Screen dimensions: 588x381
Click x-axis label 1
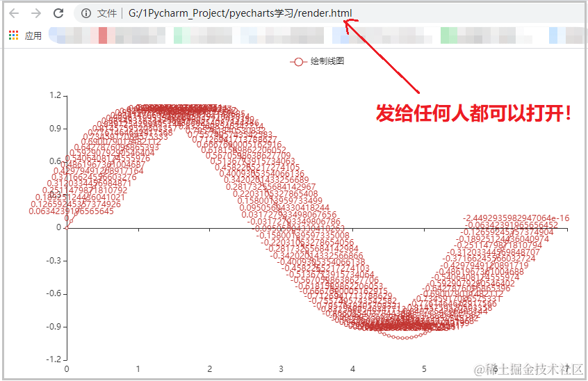coord(138,369)
